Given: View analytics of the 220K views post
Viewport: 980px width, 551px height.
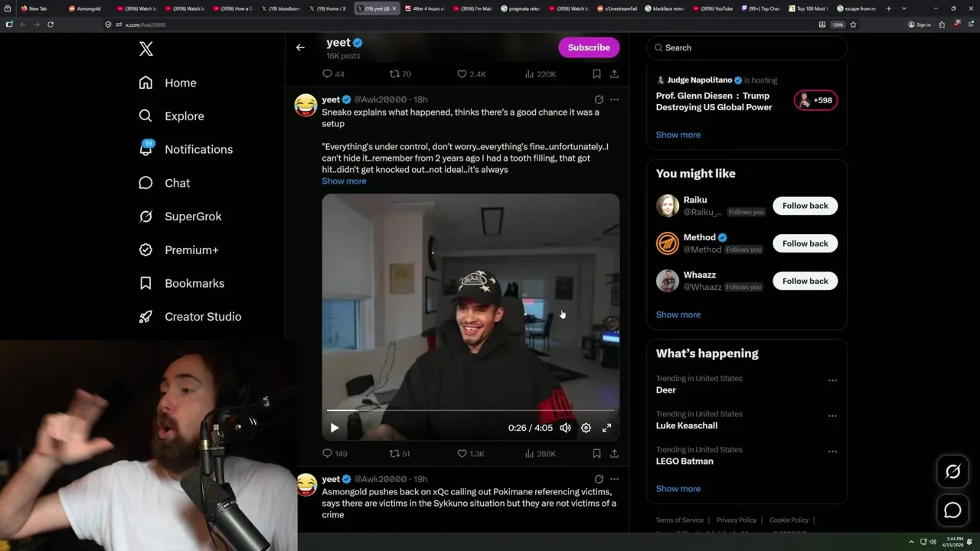Looking at the screenshot, I should 541,74.
